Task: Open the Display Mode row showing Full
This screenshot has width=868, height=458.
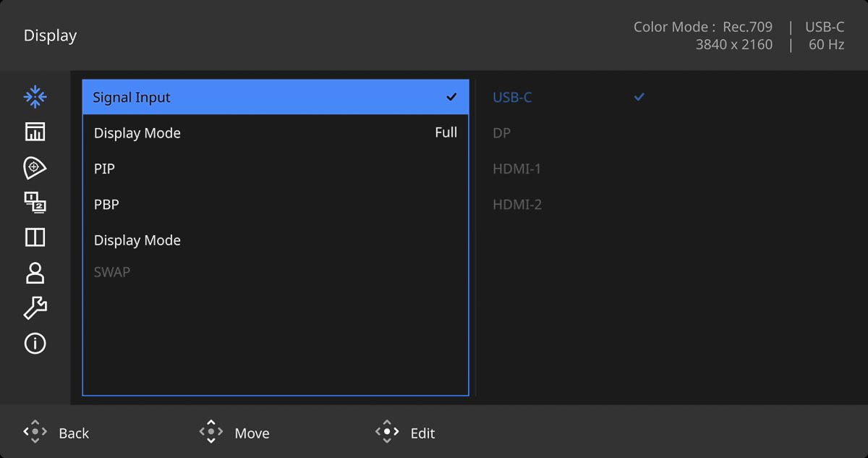Action: (275, 133)
